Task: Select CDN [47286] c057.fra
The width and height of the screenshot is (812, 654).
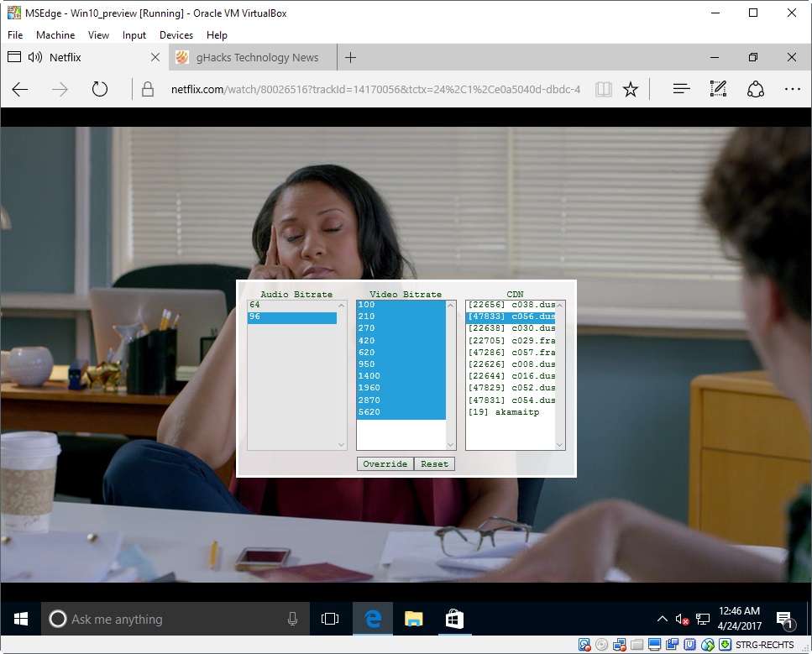Action: (511, 353)
